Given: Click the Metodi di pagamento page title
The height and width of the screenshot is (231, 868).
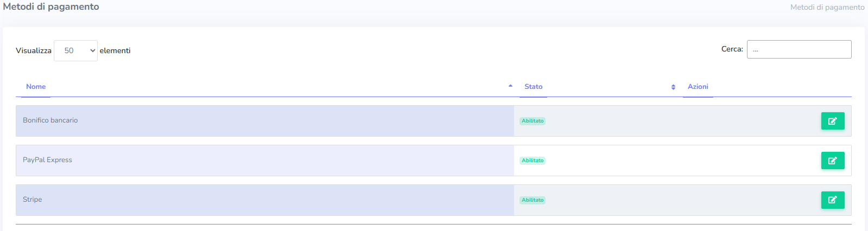Looking at the screenshot, I should point(51,7).
